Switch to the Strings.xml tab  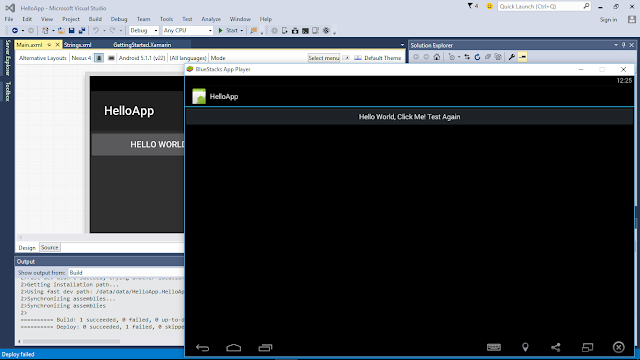[78, 45]
